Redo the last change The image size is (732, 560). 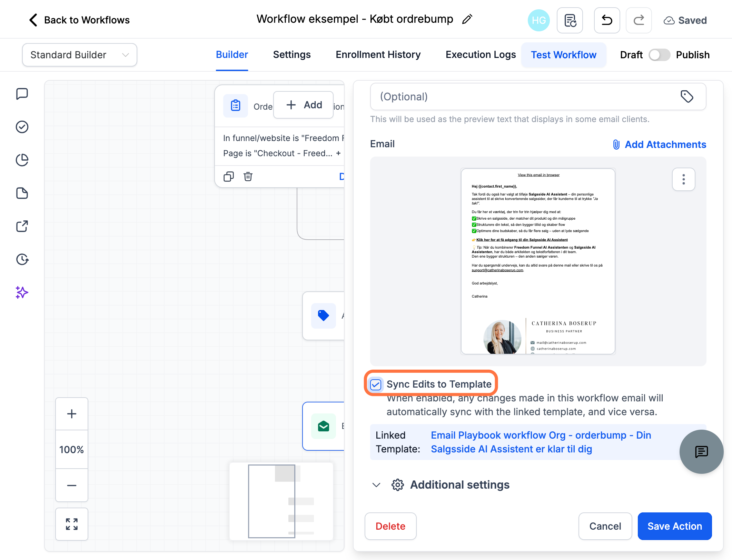pos(639,20)
